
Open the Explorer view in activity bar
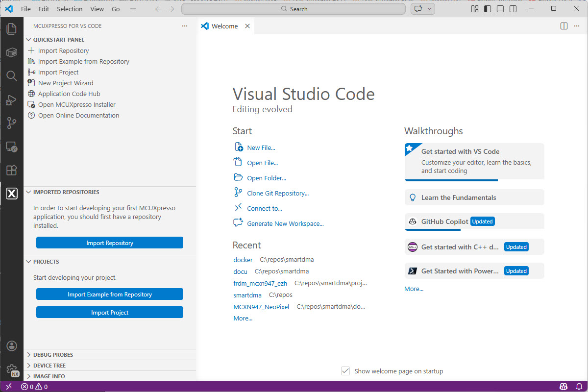(11, 29)
